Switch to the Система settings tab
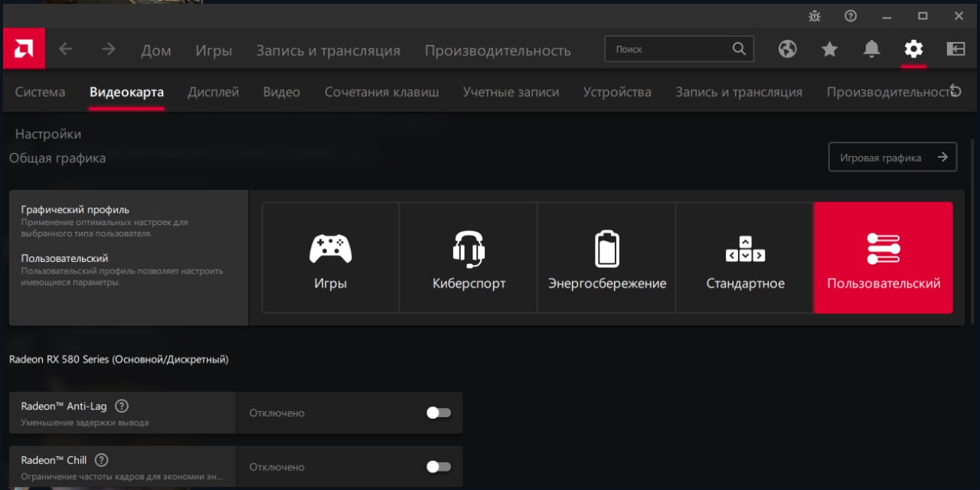This screenshot has height=490, width=980. click(x=41, y=92)
